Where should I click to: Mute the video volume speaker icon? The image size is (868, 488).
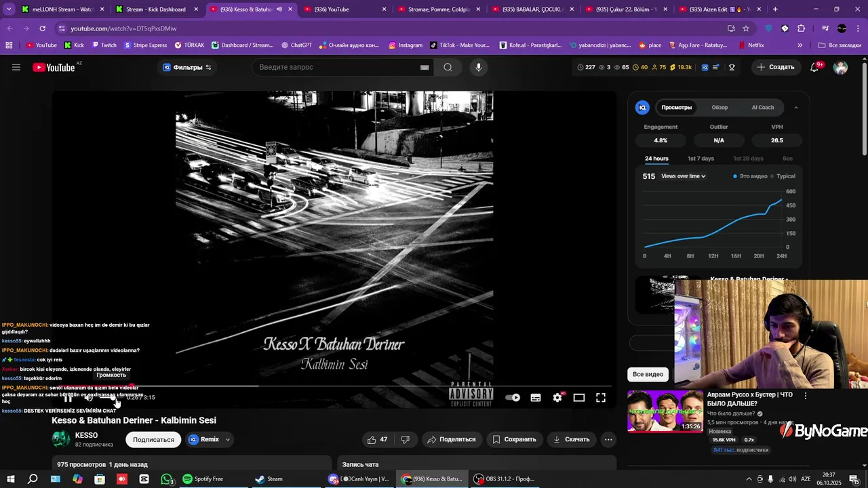pyautogui.click(x=88, y=398)
